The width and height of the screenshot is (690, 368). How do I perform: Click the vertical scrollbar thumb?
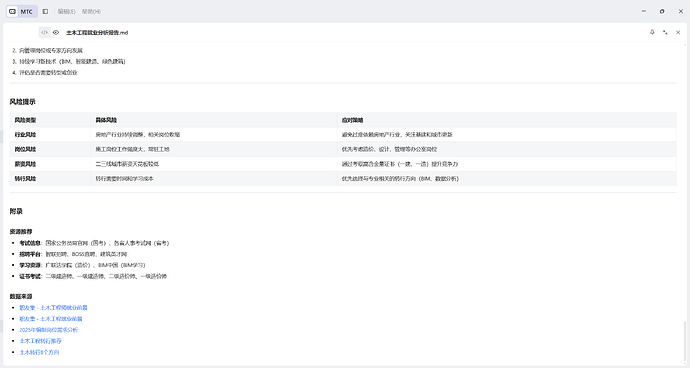pos(684,342)
